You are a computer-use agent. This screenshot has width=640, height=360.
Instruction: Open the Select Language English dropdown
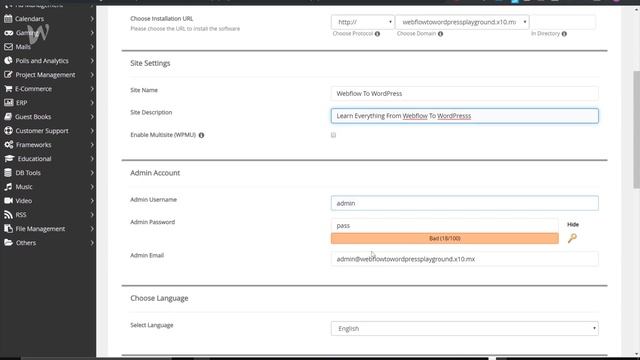click(x=464, y=329)
